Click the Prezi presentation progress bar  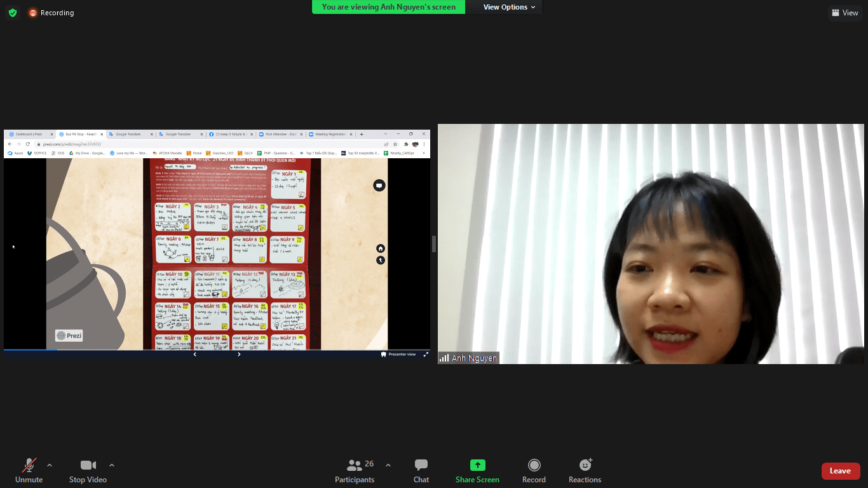217,349
